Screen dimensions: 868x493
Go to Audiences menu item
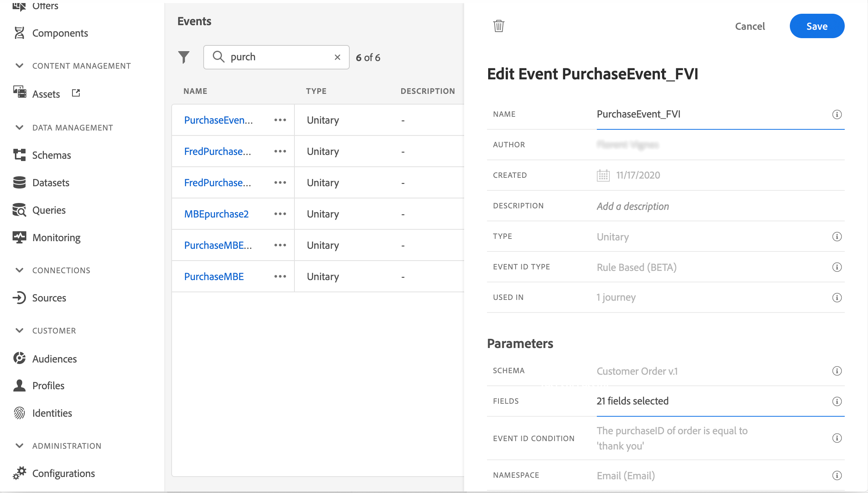(55, 359)
